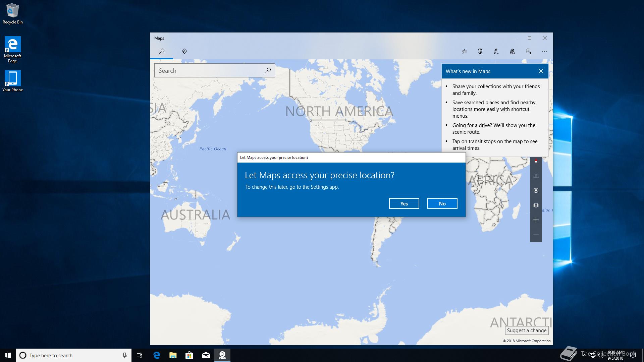This screenshot has height=362, width=644.
Task: Open the See more ellipsis menu
Action: pyautogui.click(x=544, y=51)
